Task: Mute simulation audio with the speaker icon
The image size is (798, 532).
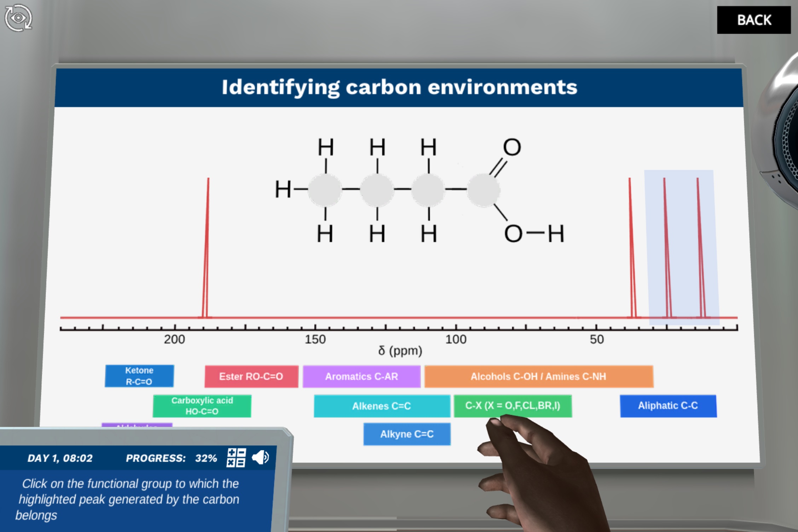Action: [261, 458]
